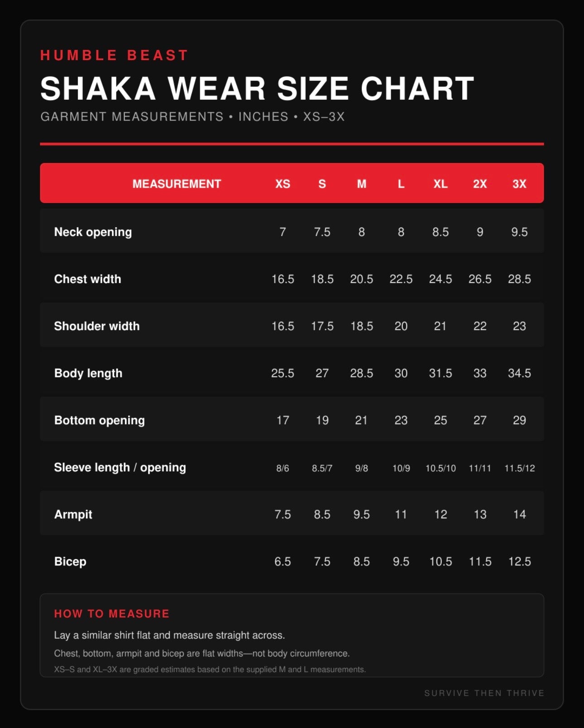Select the MEASUREMENT column header
Image resolution: width=584 pixels, height=728 pixels.
pos(177,183)
